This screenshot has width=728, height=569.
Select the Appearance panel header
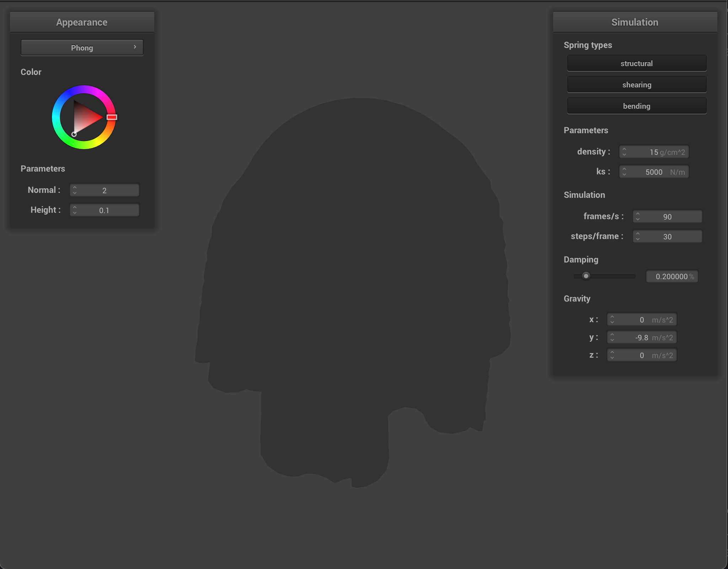point(82,22)
